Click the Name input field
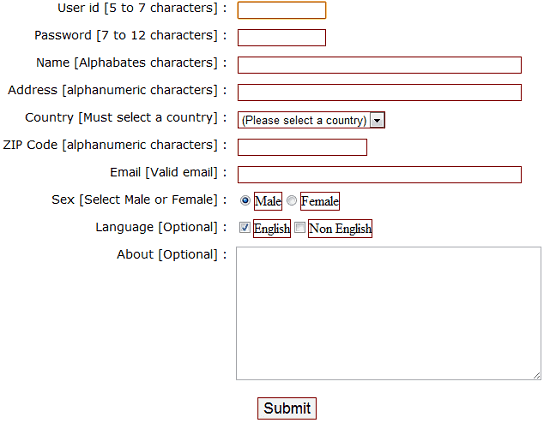Image resolution: width=550 pixels, height=429 pixels. (x=380, y=65)
